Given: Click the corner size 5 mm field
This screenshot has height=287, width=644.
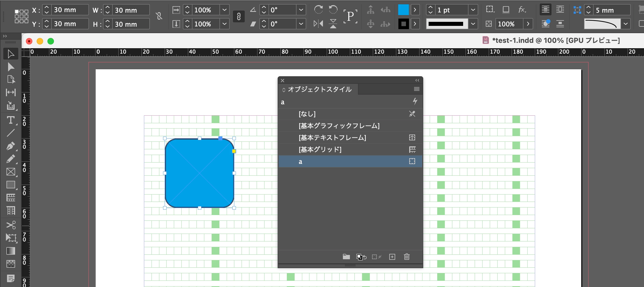Looking at the screenshot, I should point(612,10).
